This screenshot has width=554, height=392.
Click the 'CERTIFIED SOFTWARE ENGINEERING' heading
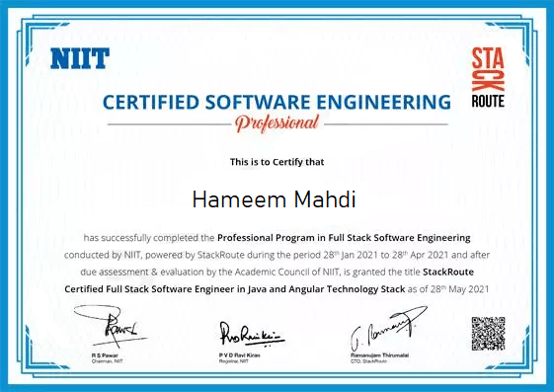point(277,102)
